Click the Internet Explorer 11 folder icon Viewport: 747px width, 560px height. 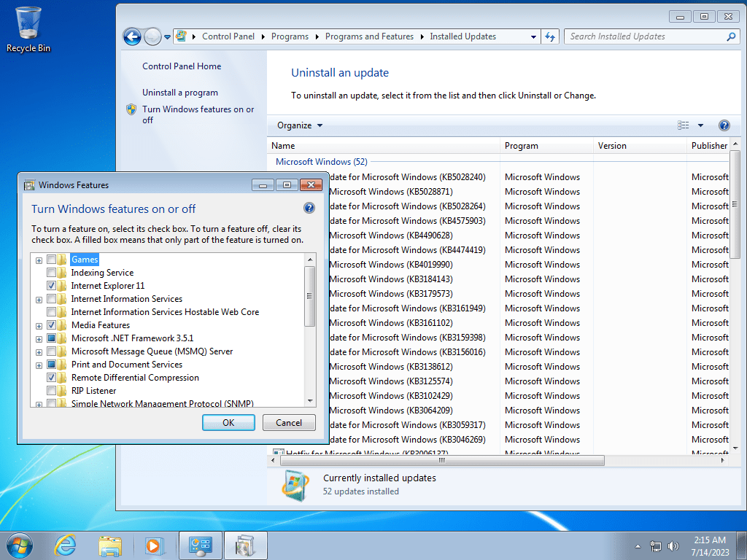(62, 286)
